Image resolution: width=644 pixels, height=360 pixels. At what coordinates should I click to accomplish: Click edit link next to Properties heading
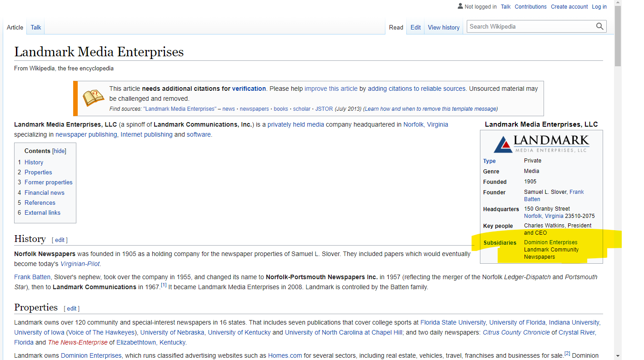point(72,309)
